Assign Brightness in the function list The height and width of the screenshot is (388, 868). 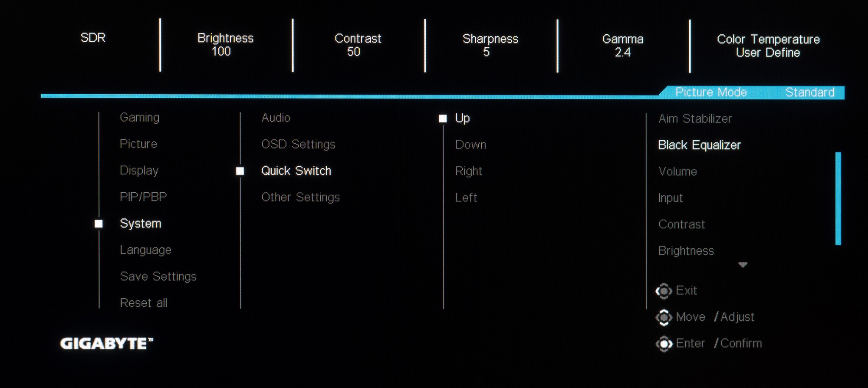[686, 251]
